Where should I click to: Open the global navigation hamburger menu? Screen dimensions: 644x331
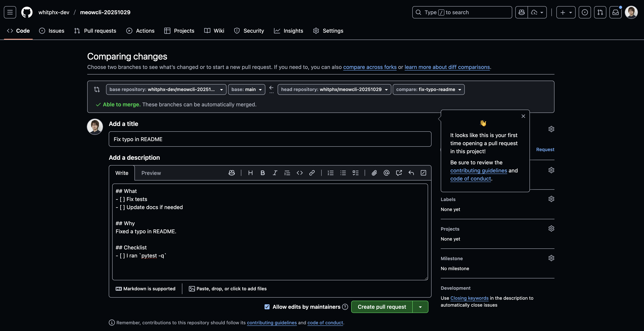coord(10,12)
